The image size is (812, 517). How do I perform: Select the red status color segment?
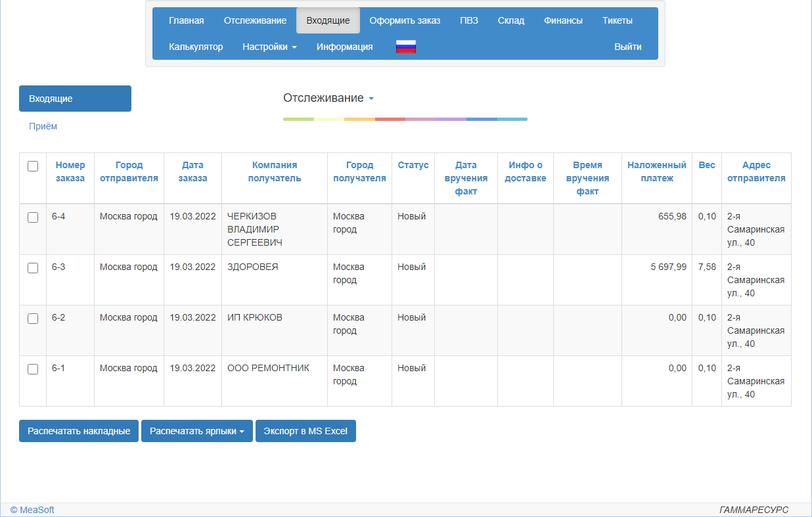point(390,119)
